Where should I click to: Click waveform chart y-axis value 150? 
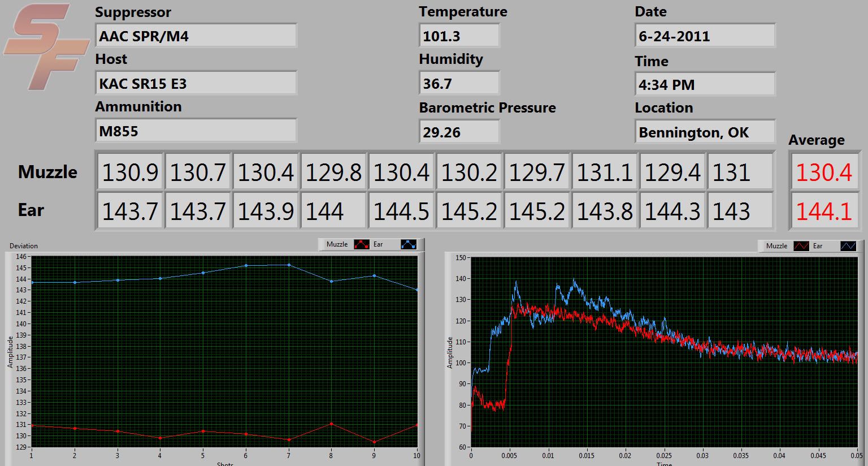[x=461, y=258]
